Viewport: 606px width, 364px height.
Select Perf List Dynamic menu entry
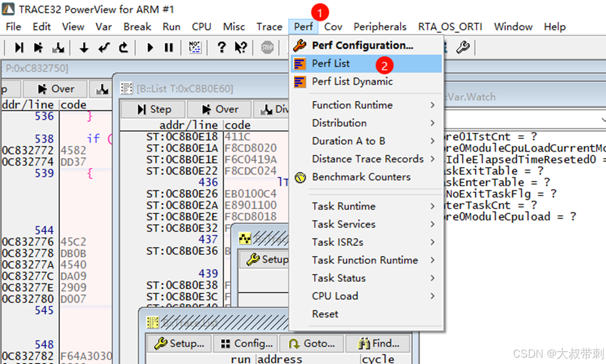(366, 82)
